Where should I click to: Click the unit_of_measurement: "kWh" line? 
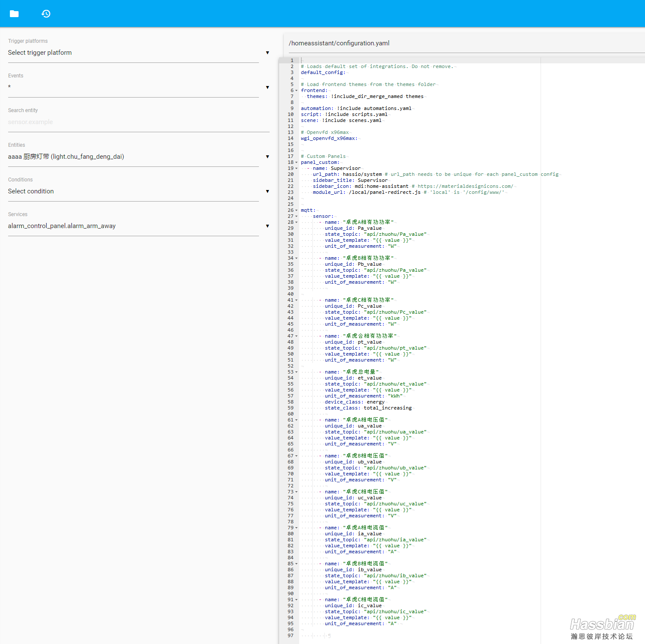(x=364, y=396)
